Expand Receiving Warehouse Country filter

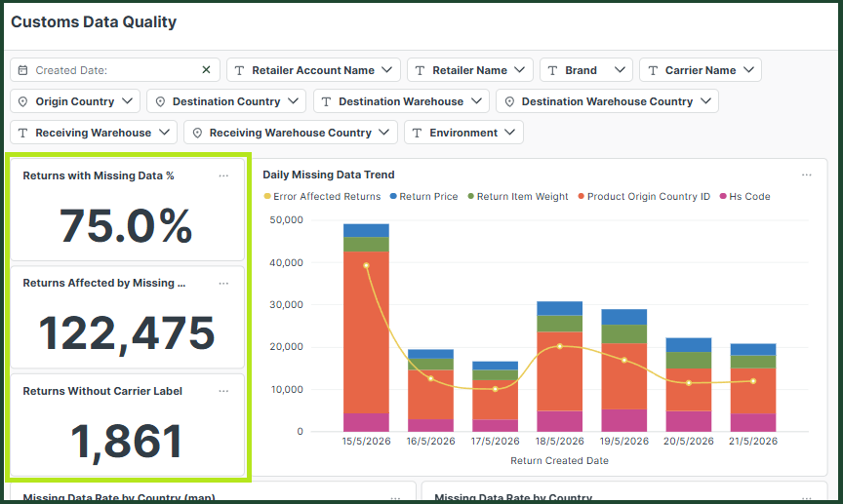coord(291,133)
